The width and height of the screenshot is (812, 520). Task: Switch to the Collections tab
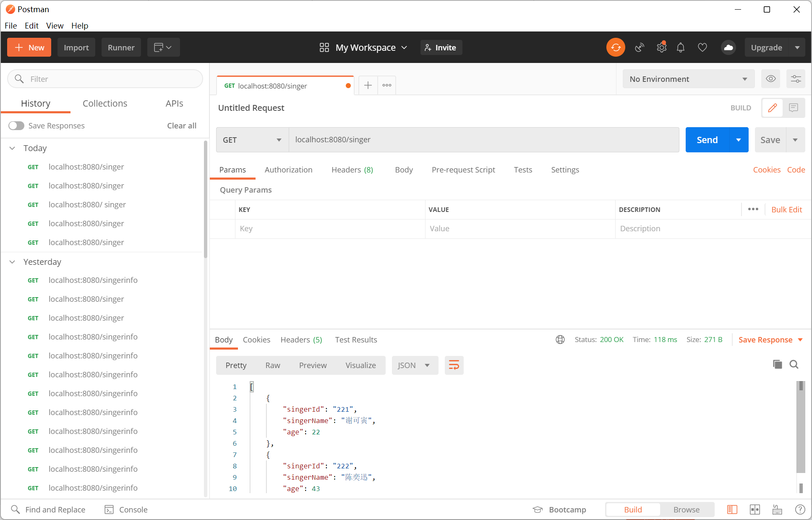click(x=105, y=103)
